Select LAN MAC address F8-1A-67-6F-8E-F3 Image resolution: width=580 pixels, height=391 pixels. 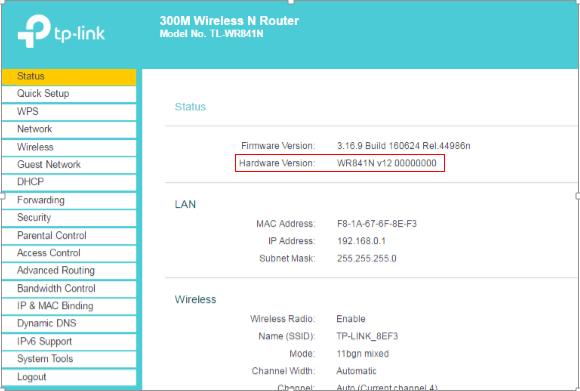pos(377,224)
